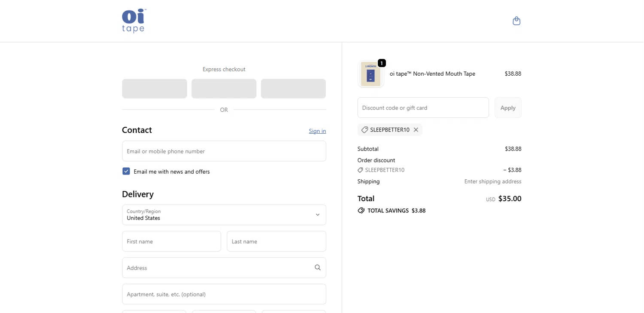Click the Order discount label
Image resolution: width=644 pixels, height=313 pixels.
pos(376,160)
